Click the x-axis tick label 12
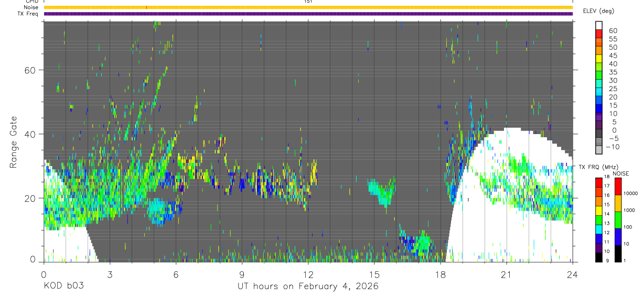 tap(308, 274)
